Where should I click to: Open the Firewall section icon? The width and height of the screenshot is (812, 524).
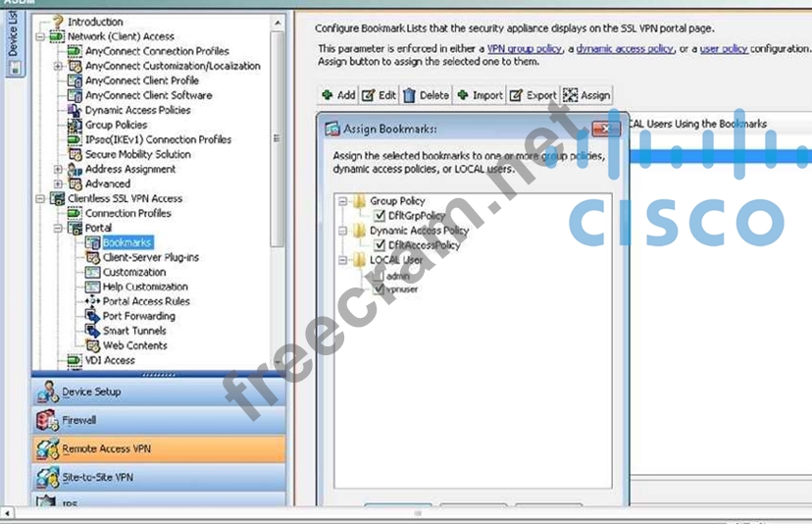tap(47, 420)
